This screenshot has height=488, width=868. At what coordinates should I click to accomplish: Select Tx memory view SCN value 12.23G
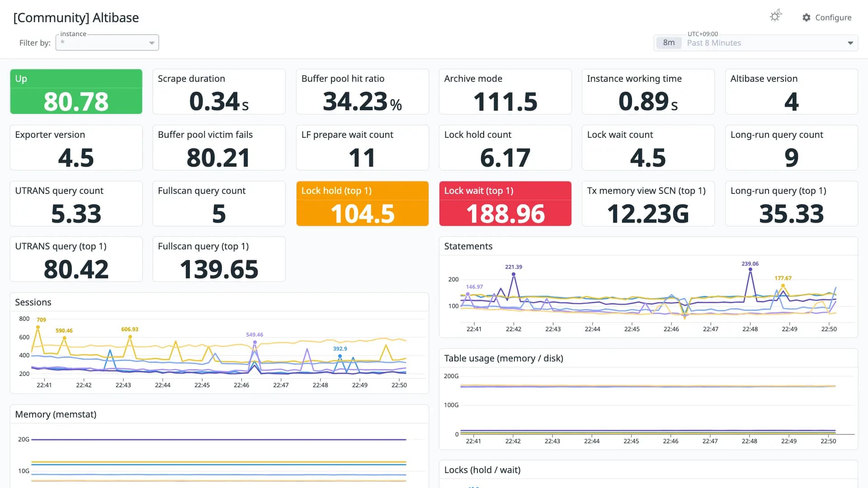coord(648,214)
